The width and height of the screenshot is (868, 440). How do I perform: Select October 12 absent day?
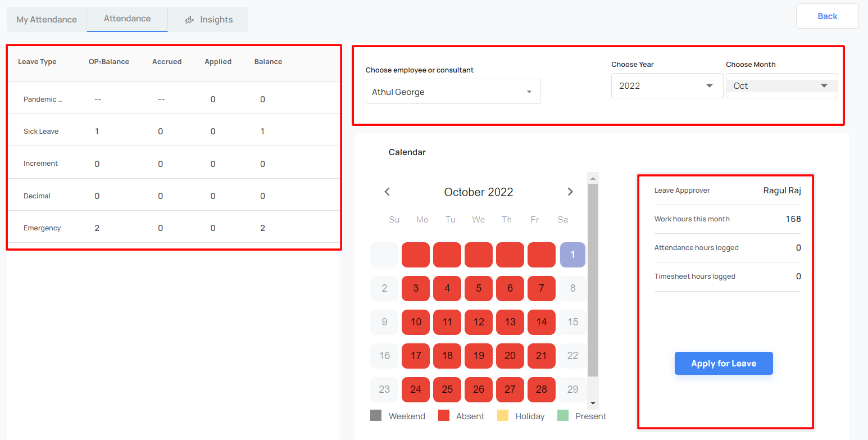[x=479, y=322]
